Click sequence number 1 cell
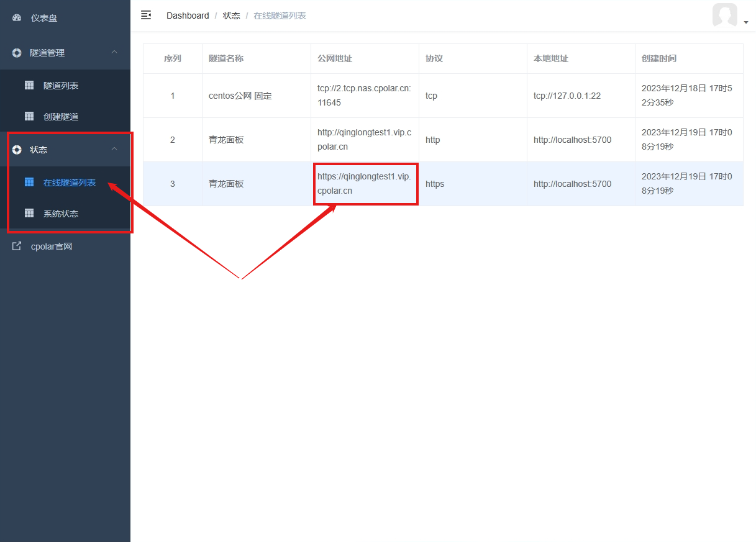756x542 pixels. click(173, 96)
